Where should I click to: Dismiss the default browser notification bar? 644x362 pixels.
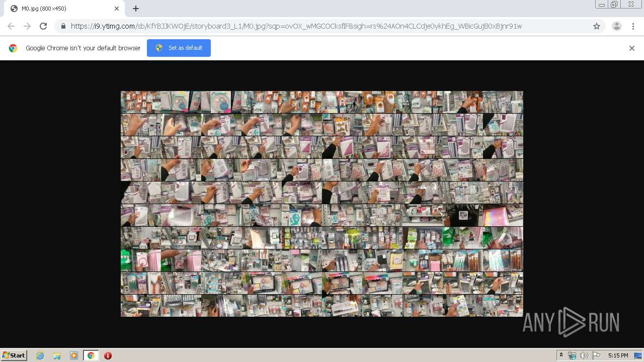tap(632, 48)
